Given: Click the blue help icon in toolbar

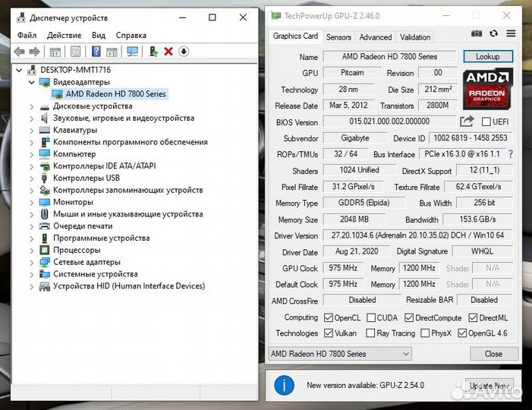Looking at the screenshot, I should [x=96, y=52].
